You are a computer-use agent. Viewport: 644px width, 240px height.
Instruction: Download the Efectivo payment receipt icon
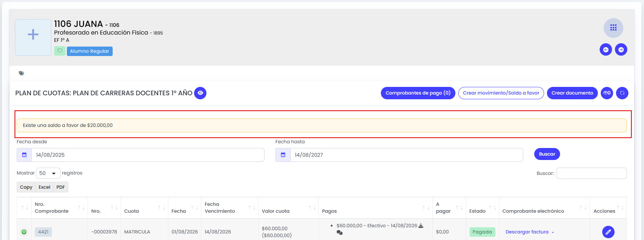tap(421, 226)
